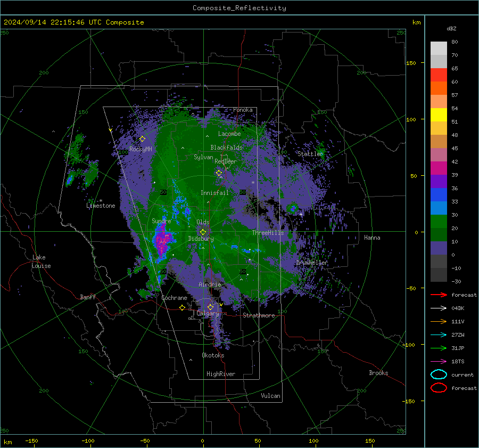This screenshot has height=448, width=479.
Task: Click the orange 111V arrow in legend
Action: tap(439, 321)
